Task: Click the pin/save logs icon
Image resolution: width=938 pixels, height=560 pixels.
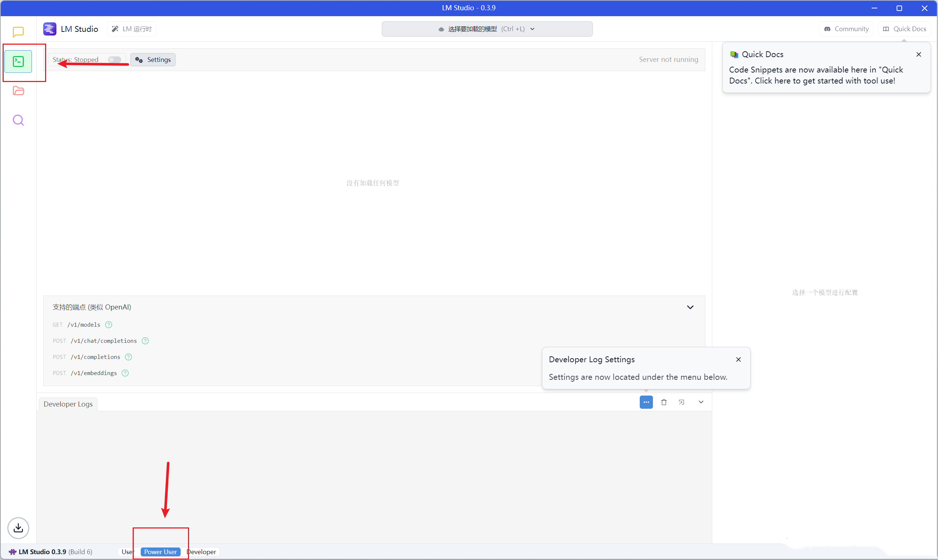Action: [682, 402]
